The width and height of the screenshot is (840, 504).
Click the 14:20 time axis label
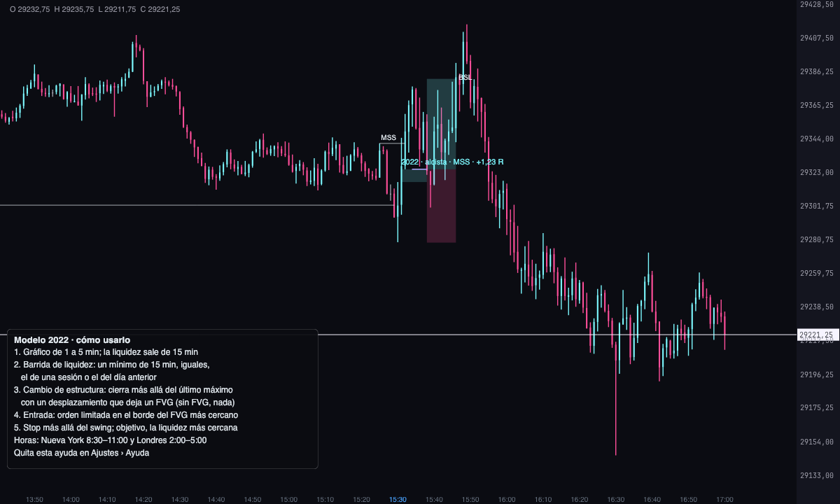(x=143, y=500)
